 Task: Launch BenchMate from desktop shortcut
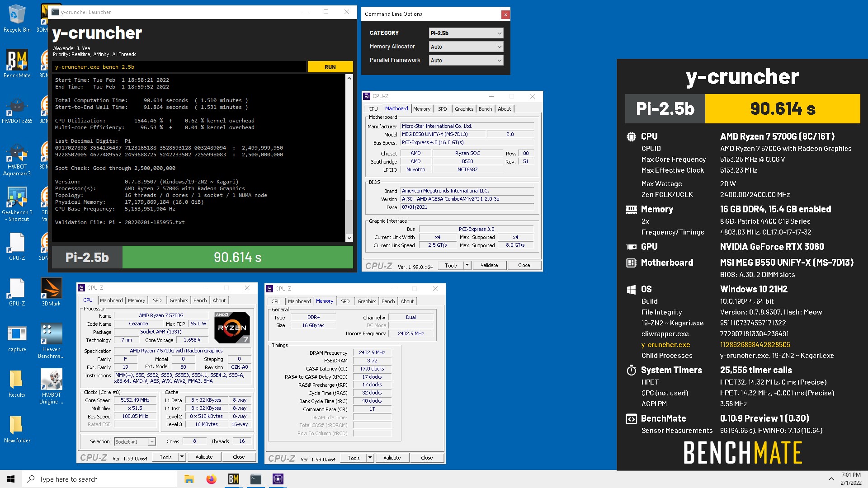click(x=17, y=64)
